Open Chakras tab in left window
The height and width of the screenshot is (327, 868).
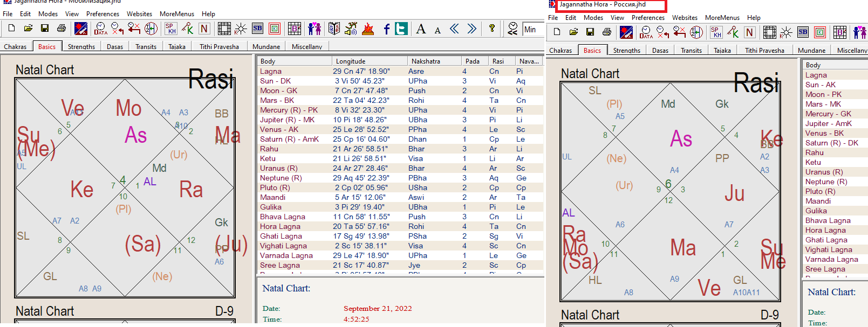[x=15, y=46]
